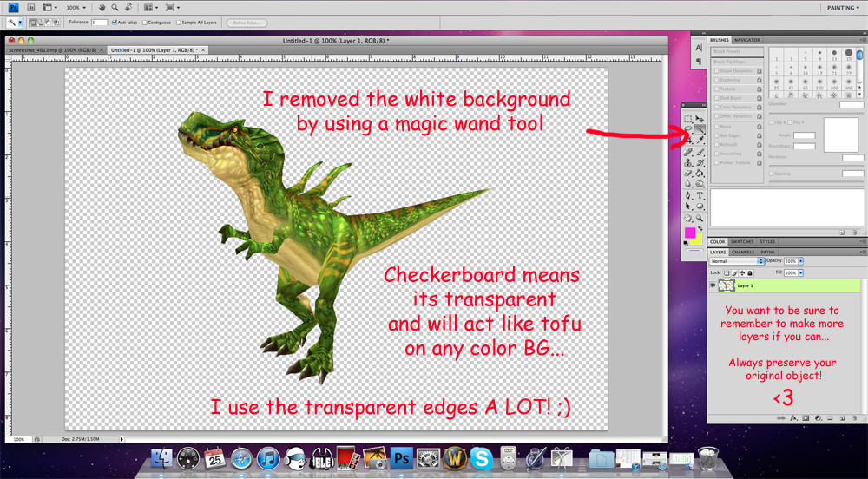Select the Eyedropper tool
This screenshot has width=868, height=479.
[700, 141]
